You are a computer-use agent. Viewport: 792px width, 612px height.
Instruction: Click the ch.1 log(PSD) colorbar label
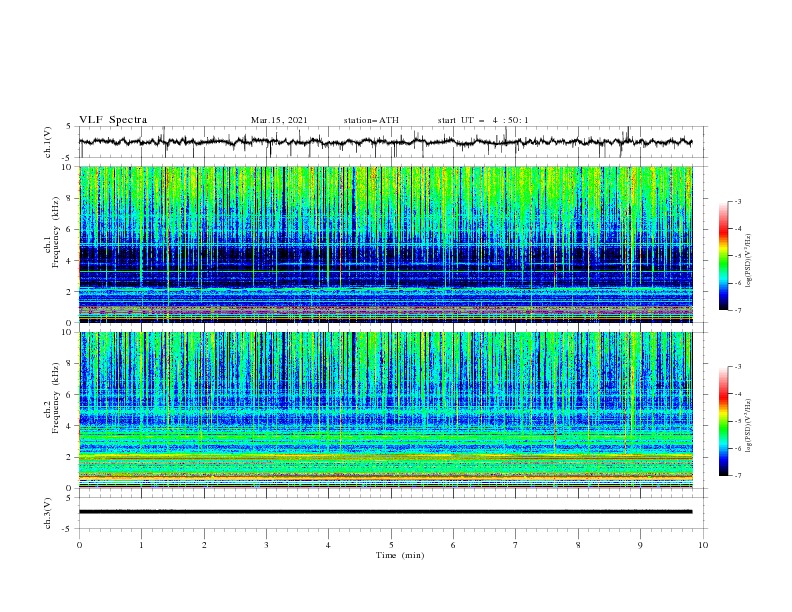click(749, 261)
